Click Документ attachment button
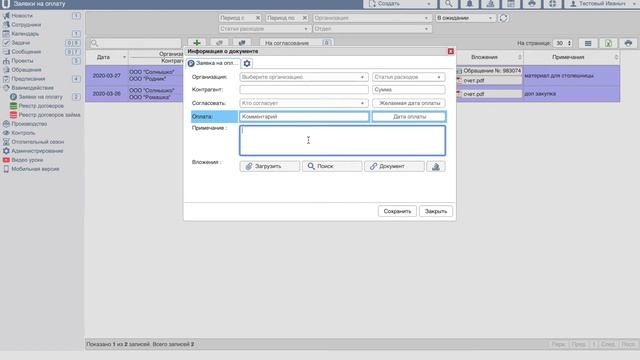640x360 pixels. 394,166
